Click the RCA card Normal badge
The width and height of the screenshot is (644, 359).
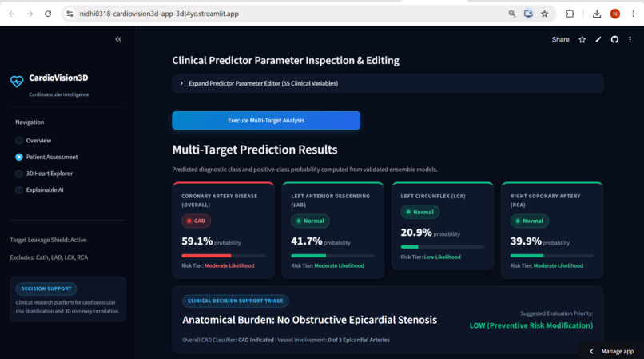click(530, 221)
